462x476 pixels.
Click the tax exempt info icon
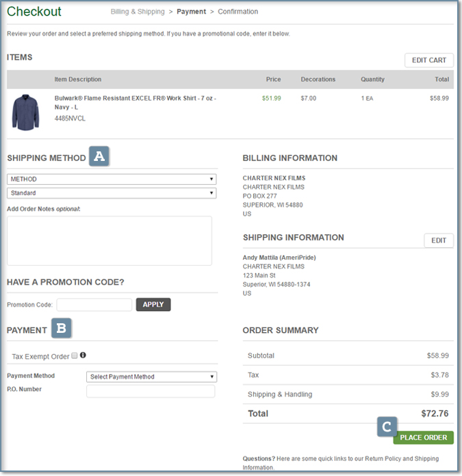tap(83, 355)
